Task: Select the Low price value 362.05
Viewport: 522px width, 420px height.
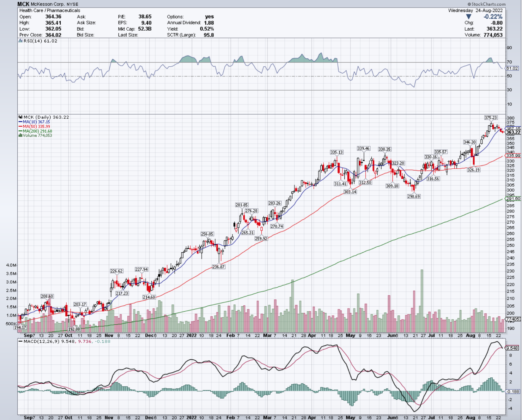Action: point(53,29)
